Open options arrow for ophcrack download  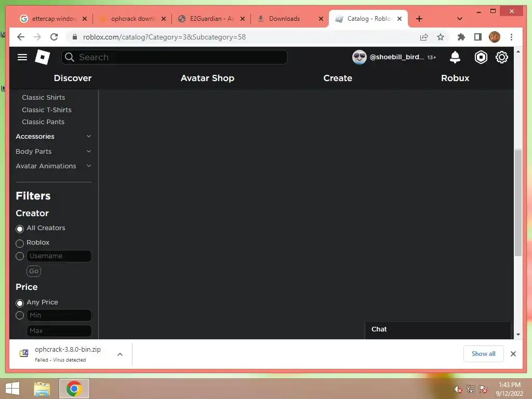[x=120, y=354]
